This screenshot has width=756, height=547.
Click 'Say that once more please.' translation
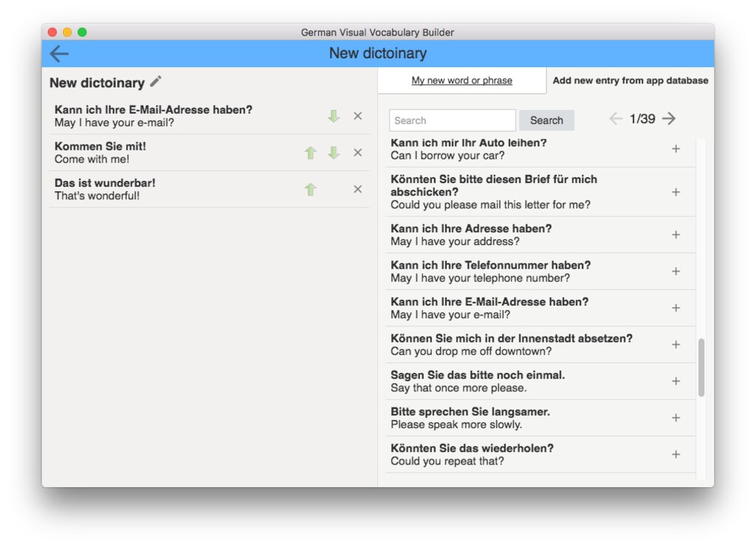[458, 388]
